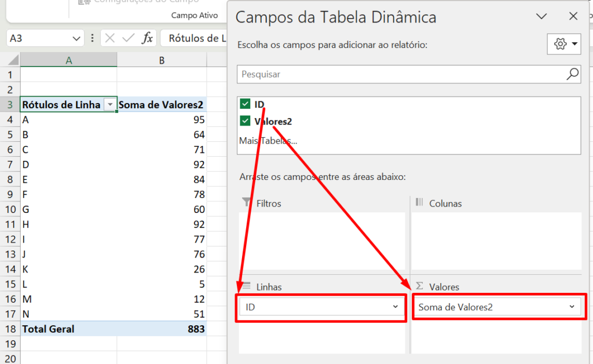Click inside the Pesquisar search field
The image size is (593, 364).
(347, 74)
